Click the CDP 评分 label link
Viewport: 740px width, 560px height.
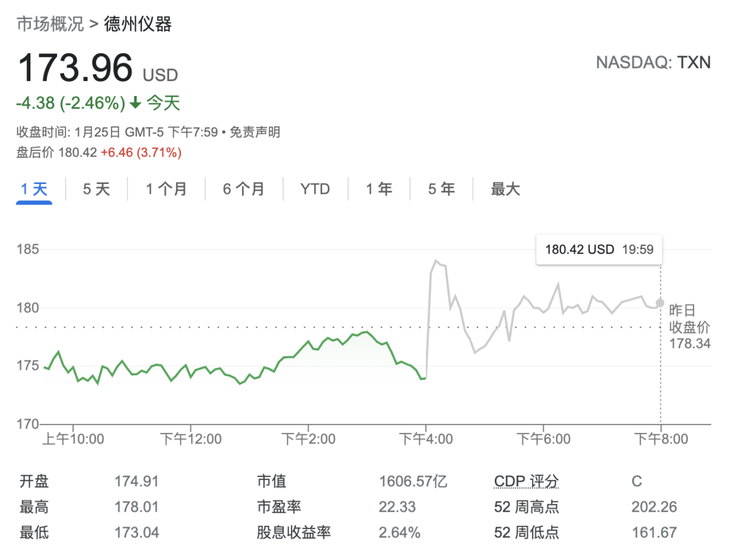[526, 481]
